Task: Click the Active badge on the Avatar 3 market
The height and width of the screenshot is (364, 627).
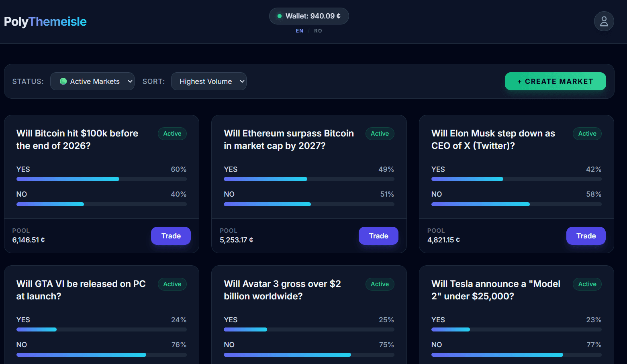Action: tap(380, 284)
